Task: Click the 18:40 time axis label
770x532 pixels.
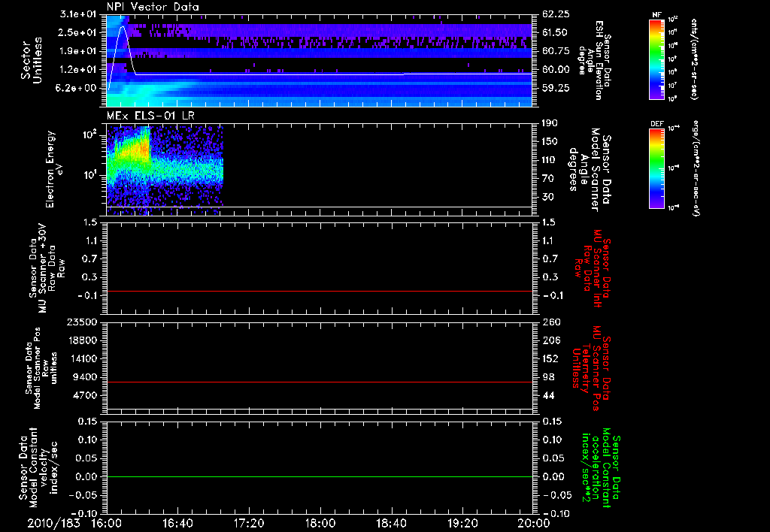Action: pos(391,523)
